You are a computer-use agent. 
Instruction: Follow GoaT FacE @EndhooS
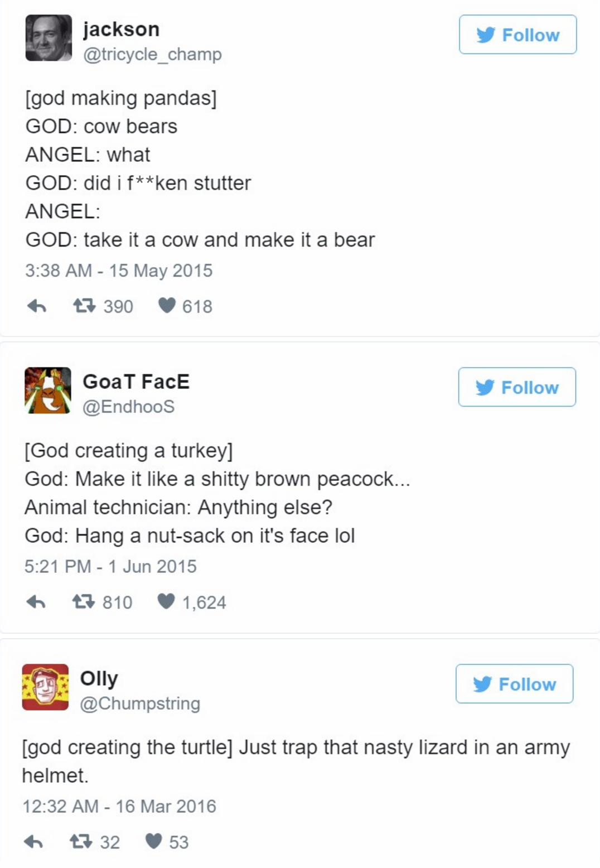[517, 387]
